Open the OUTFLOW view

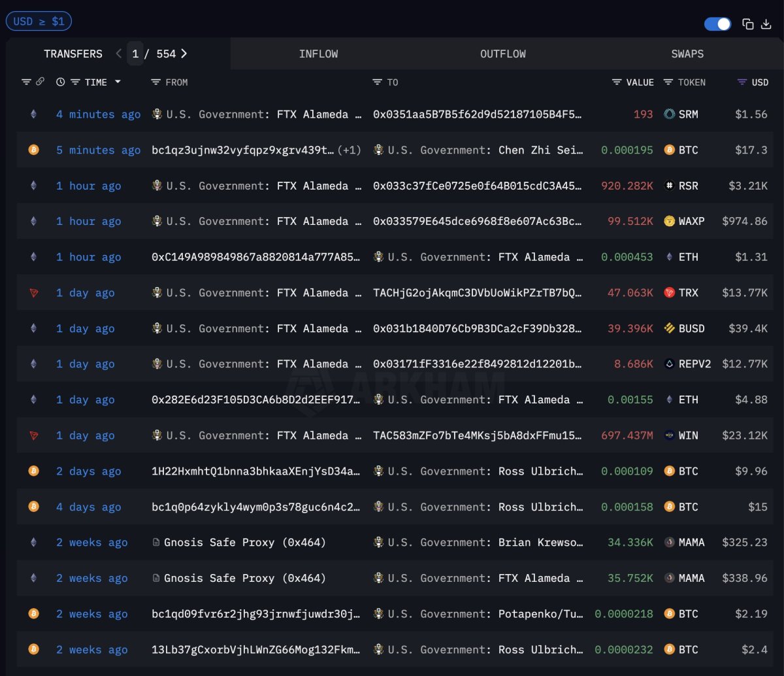pos(503,54)
